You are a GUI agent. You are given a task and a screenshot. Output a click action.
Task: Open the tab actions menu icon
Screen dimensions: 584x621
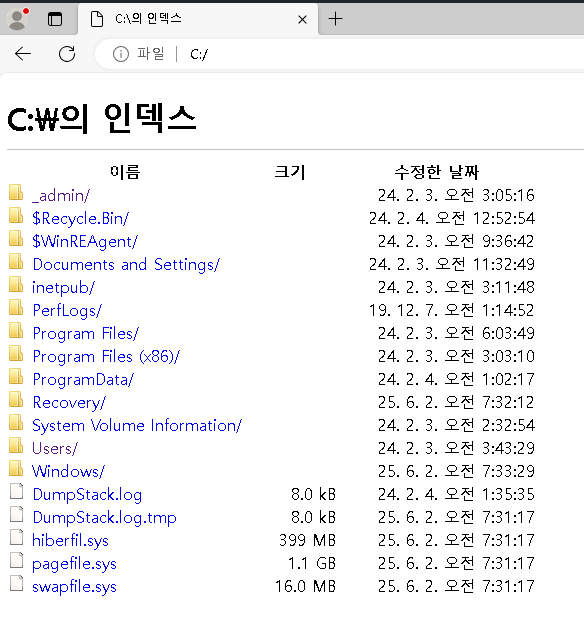[55, 19]
